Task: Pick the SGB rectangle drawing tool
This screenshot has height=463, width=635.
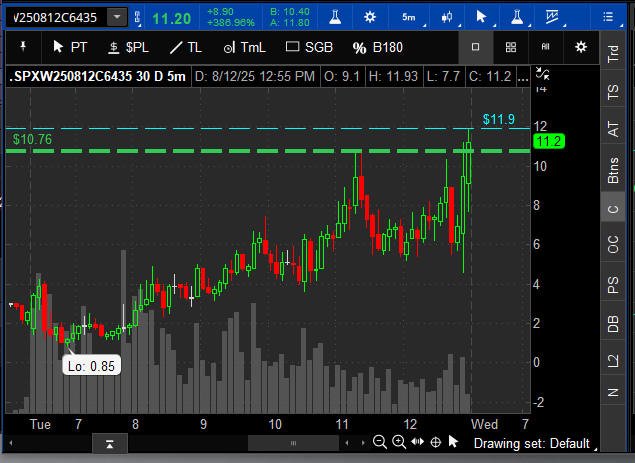Action: [309, 47]
